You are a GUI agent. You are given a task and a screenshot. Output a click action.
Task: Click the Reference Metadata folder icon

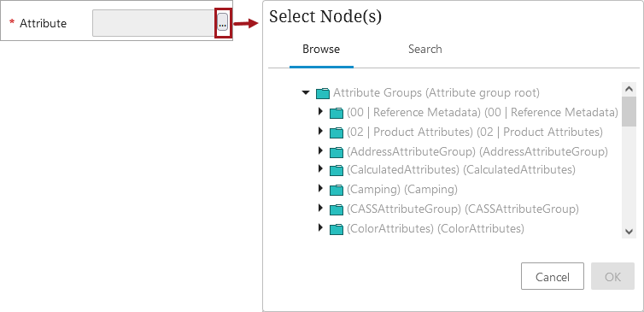click(x=337, y=113)
